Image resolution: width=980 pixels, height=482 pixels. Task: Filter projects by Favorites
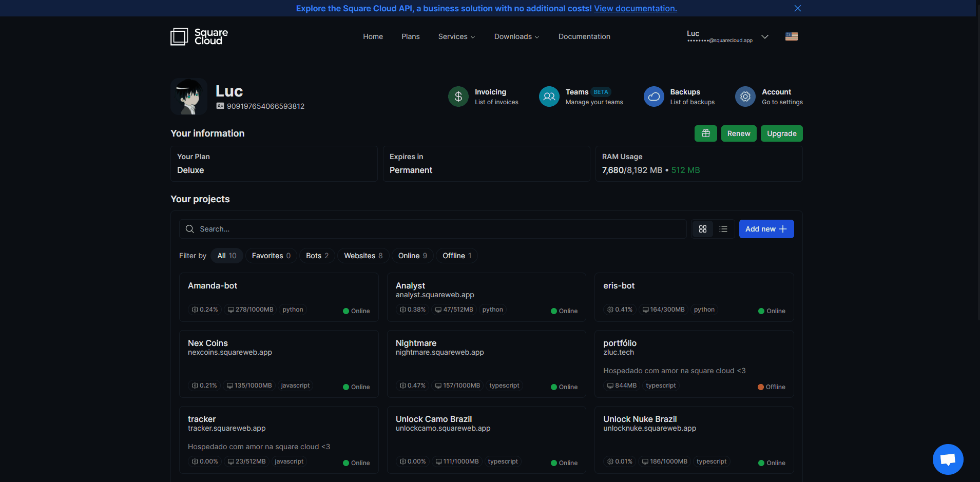point(271,256)
